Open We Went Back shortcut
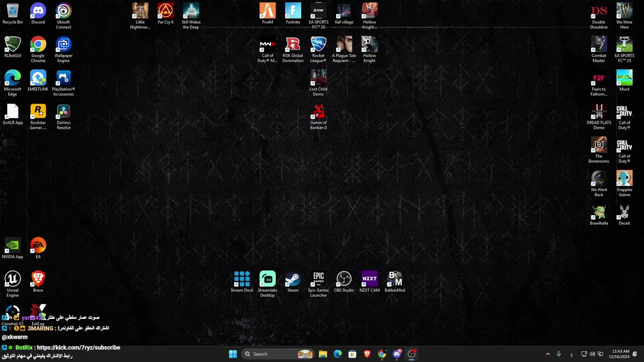The image size is (644, 362). 599,184
